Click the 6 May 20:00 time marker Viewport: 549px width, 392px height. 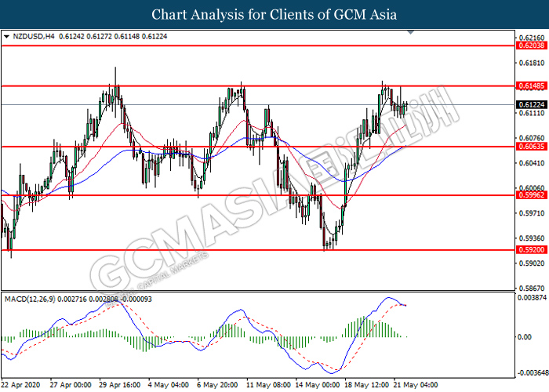click(217, 385)
